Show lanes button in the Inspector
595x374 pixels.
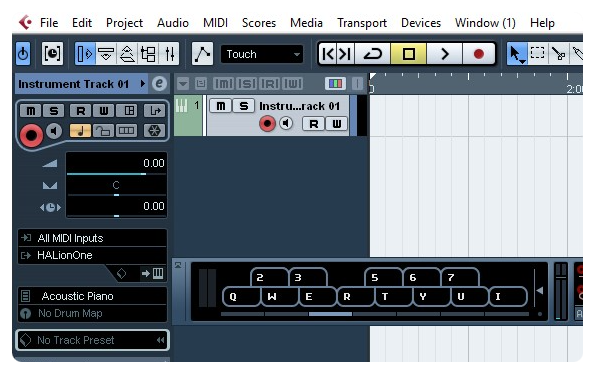pos(127,131)
